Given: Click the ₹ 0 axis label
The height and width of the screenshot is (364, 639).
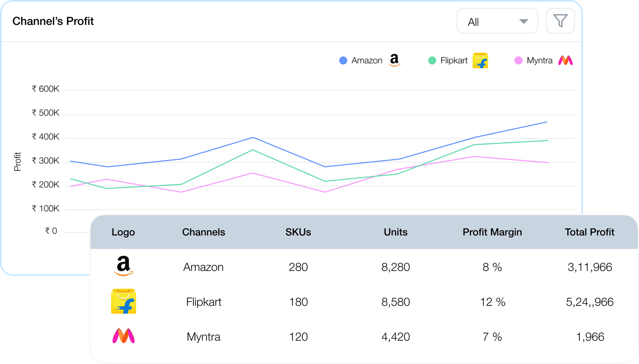Looking at the screenshot, I should (51, 231).
